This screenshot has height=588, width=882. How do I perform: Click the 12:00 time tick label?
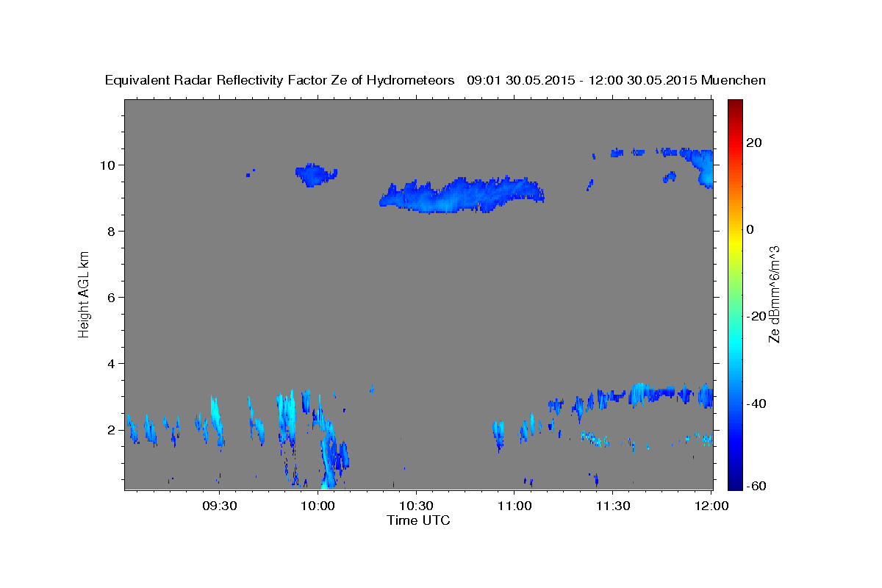click(711, 506)
